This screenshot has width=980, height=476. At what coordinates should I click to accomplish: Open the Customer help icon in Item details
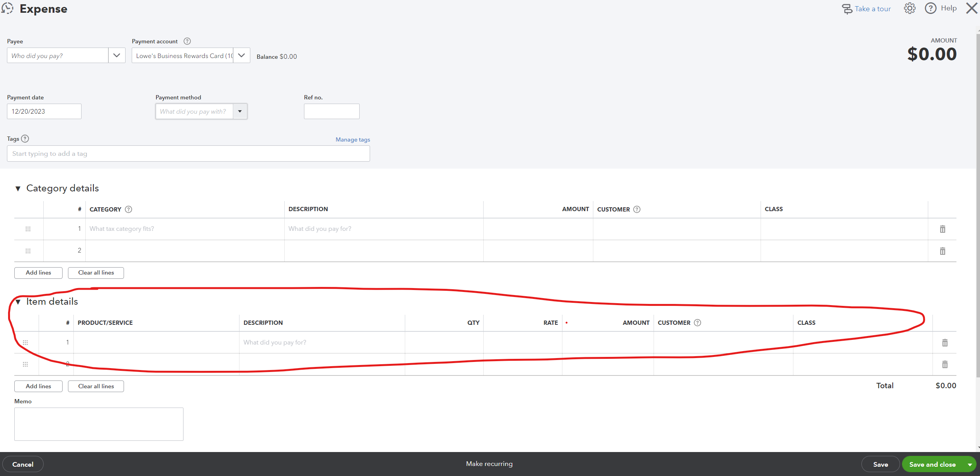coord(697,322)
